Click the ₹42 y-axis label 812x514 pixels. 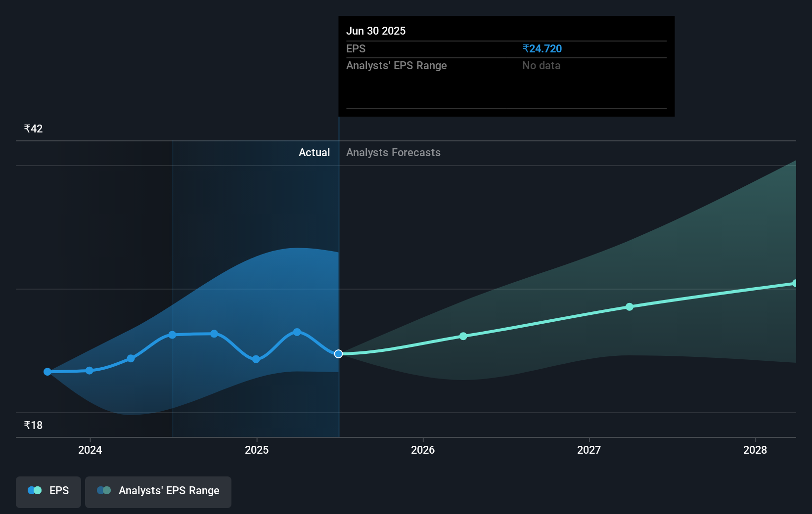point(34,128)
